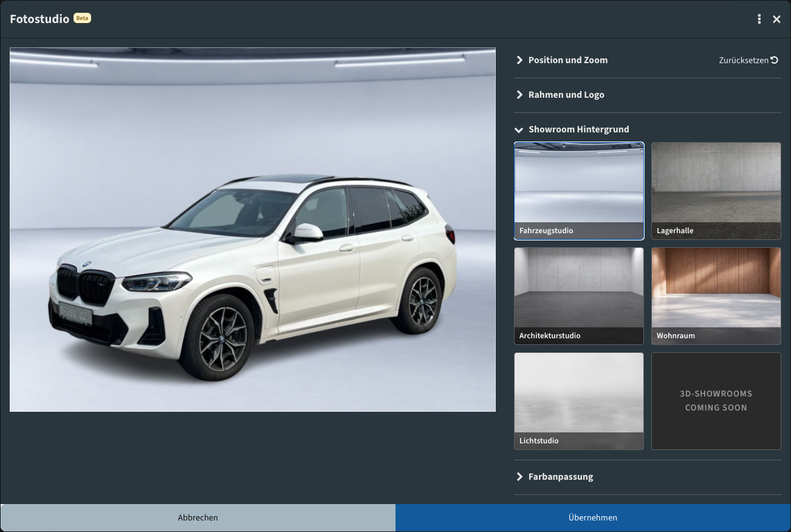Expand the Farbanpassung section
This screenshot has height=532, width=791.
(x=554, y=477)
